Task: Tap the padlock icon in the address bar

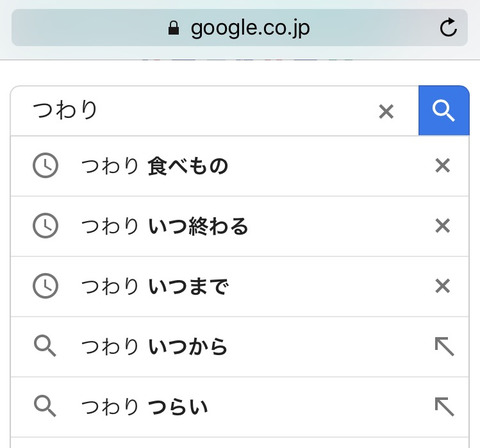Action: 173,28
